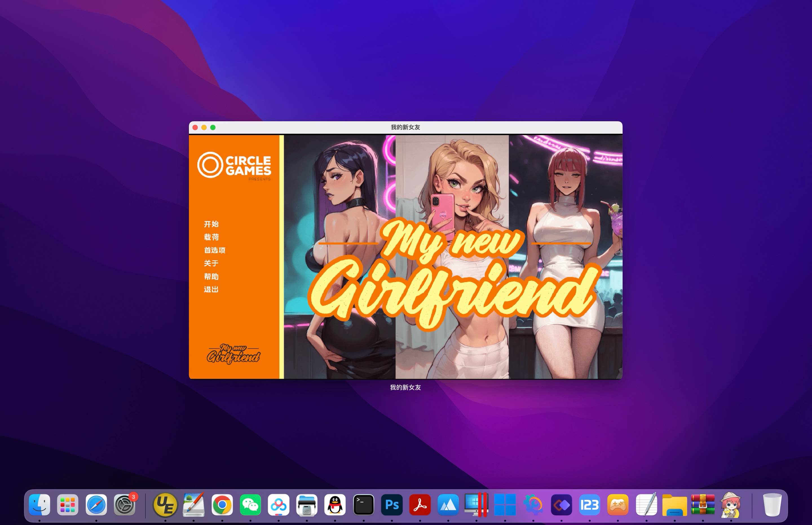The height and width of the screenshot is (525, 812).
Task: Launch the WinRAR archive app icon
Action: (x=703, y=504)
